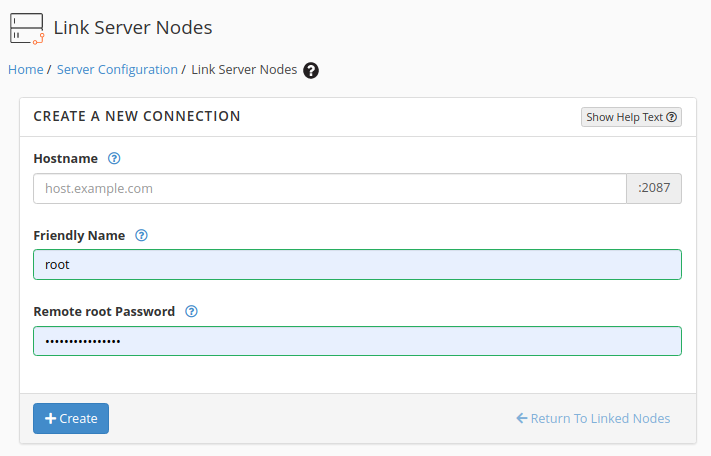Click the Hostname label text
711x456 pixels.
[66, 158]
